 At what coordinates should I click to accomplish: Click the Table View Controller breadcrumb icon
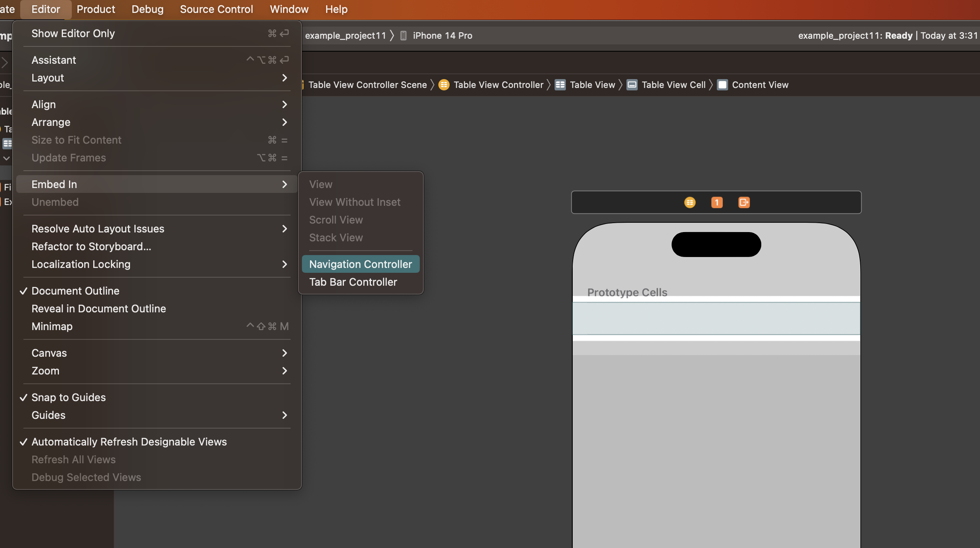(444, 85)
